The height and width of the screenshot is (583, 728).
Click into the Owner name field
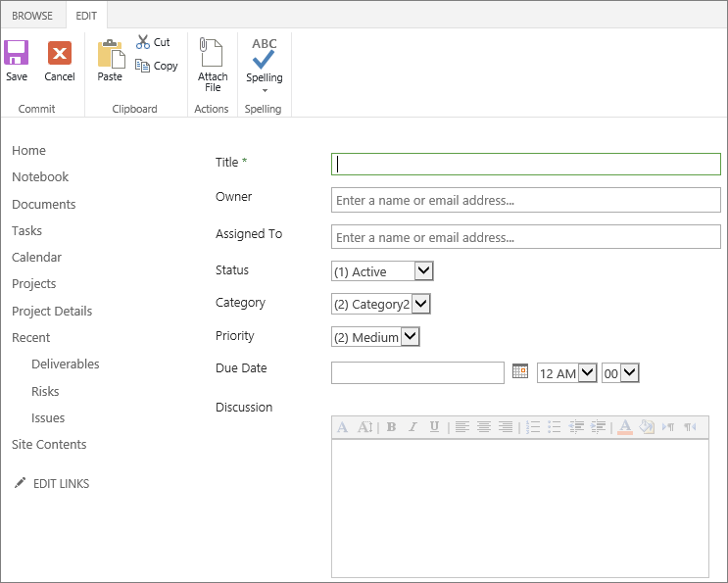(x=525, y=200)
